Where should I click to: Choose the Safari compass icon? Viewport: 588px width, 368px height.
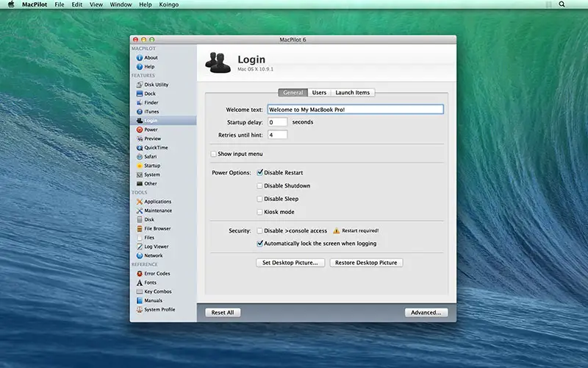[x=140, y=157]
